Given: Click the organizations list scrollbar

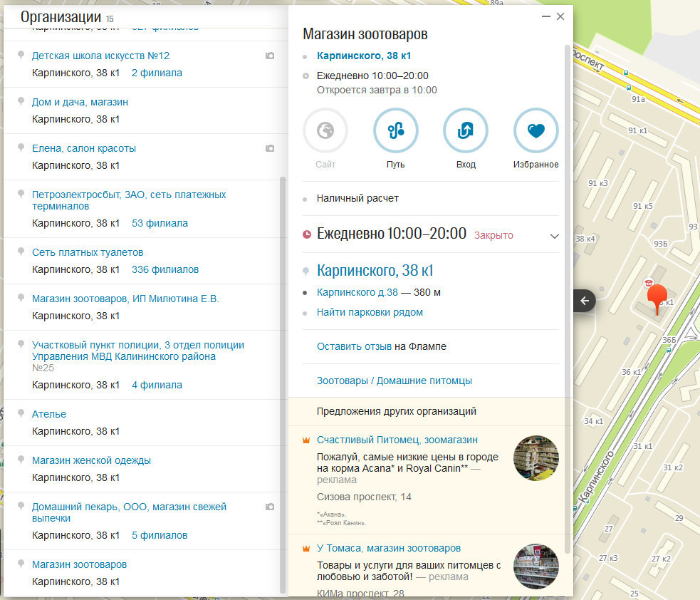Looking at the screenshot, I should click(x=283, y=385).
